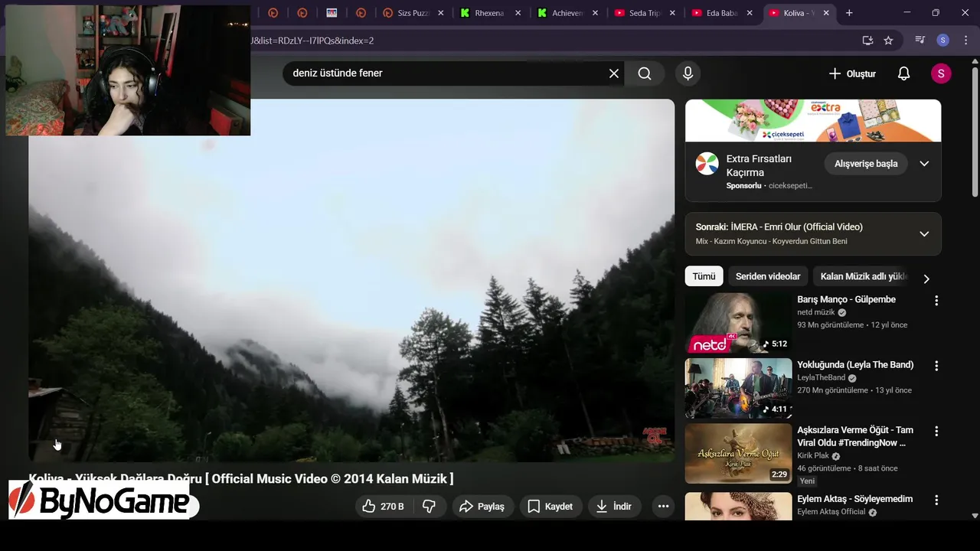Open options for Eylem Aktaş - Söyleyemedim

936,500
